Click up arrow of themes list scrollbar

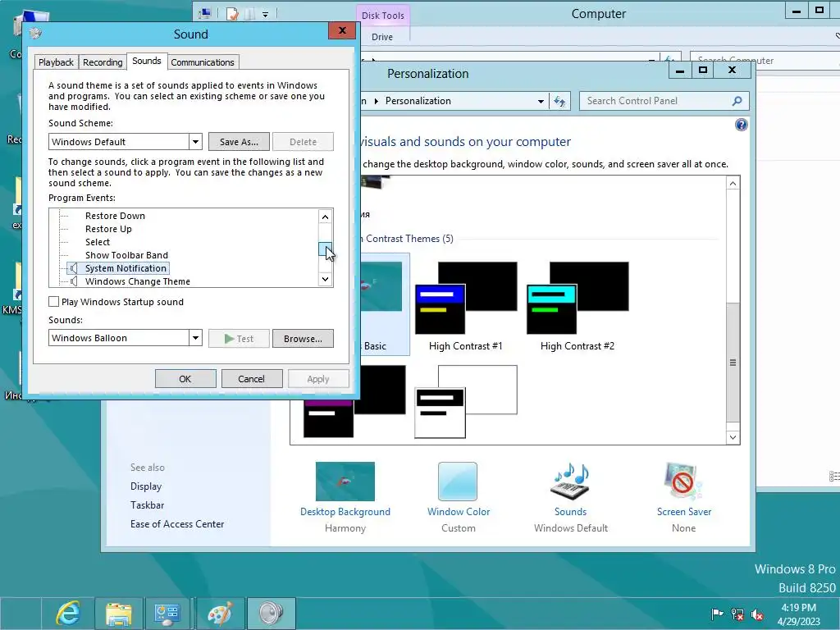tap(733, 184)
